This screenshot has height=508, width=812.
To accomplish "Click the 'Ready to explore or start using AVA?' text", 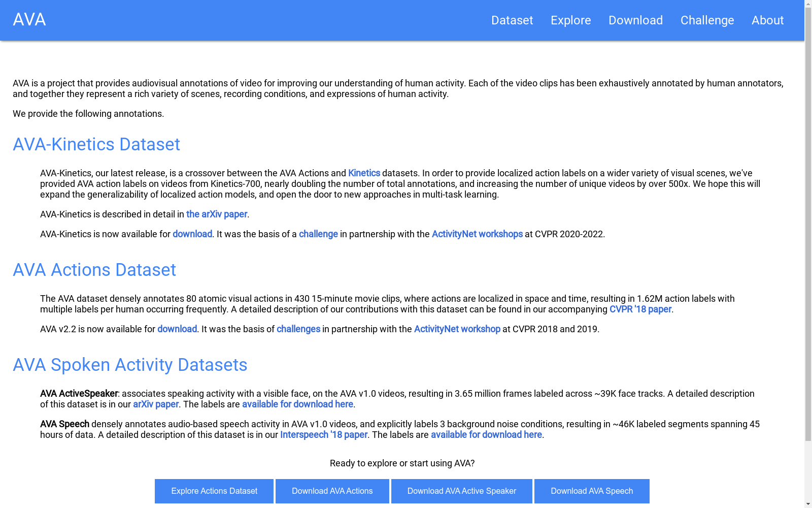I will point(402,463).
